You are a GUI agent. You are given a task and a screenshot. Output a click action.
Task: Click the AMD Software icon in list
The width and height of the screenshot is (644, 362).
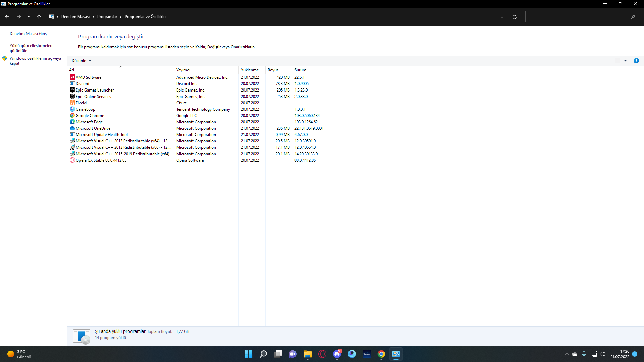pyautogui.click(x=72, y=77)
